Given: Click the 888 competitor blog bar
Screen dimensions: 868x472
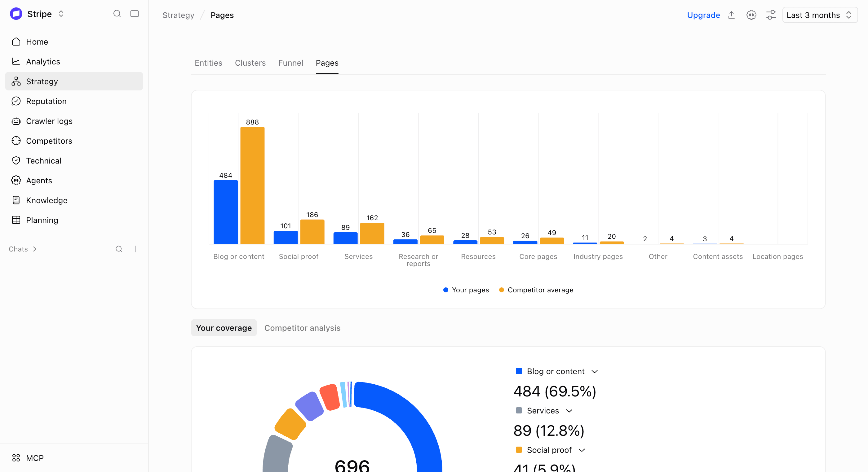Looking at the screenshot, I should 252,186.
